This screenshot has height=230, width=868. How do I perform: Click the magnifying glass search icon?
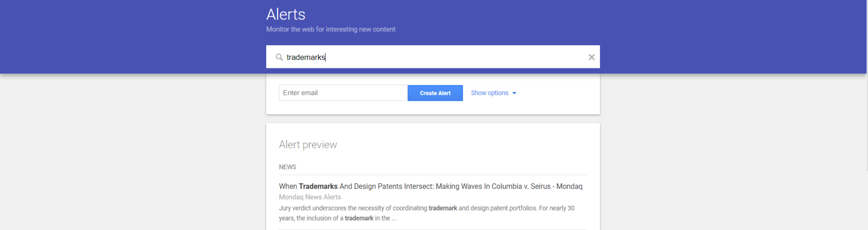coord(279,57)
